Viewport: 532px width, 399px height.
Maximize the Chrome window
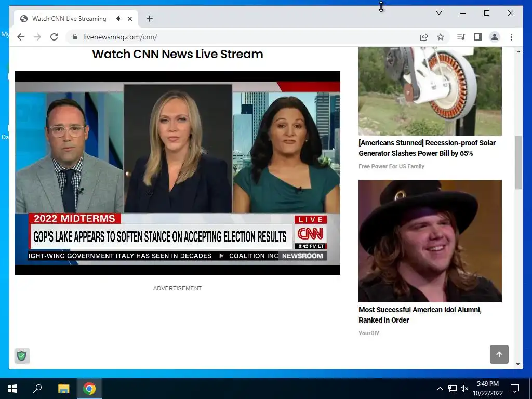(x=486, y=13)
